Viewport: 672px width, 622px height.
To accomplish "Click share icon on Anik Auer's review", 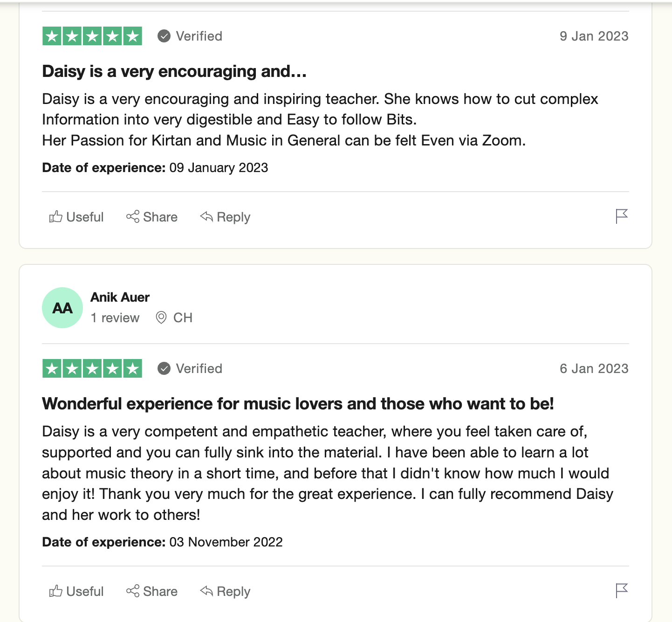I will [x=133, y=591].
